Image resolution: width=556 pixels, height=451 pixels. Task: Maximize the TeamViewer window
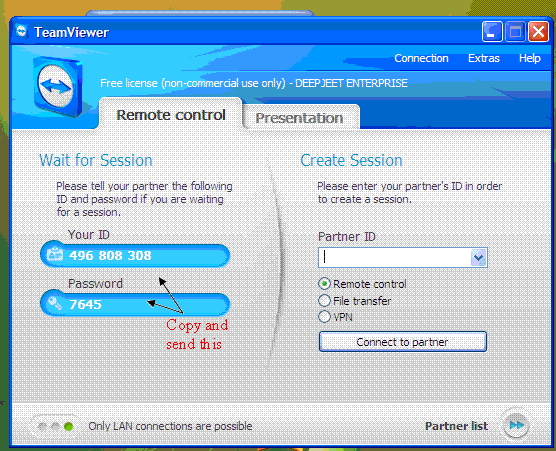[x=515, y=32]
